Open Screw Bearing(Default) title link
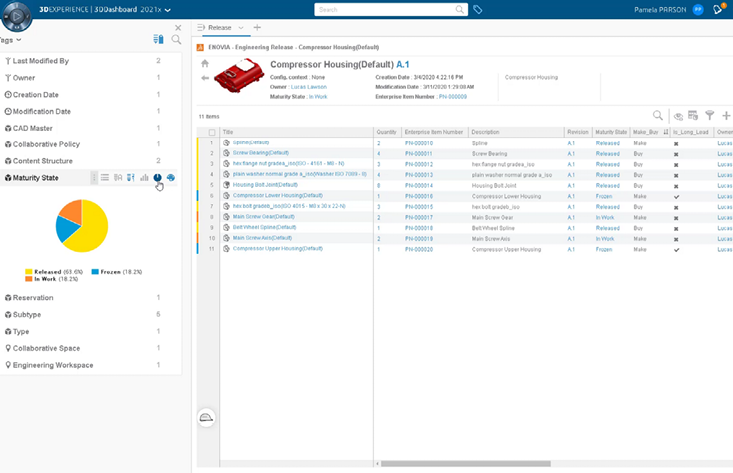This screenshot has width=733, height=473. point(261,153)
